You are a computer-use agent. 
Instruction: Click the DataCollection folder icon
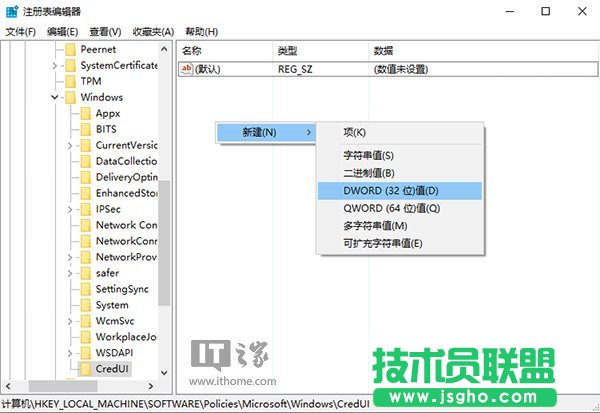(86, 161)
